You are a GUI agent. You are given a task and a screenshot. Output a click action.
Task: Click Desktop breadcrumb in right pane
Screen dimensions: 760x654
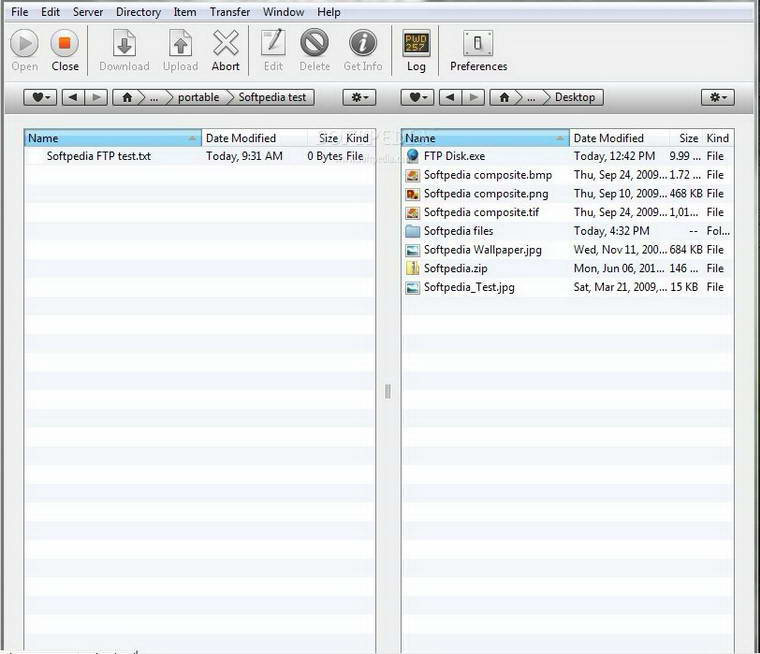(575, 97)
